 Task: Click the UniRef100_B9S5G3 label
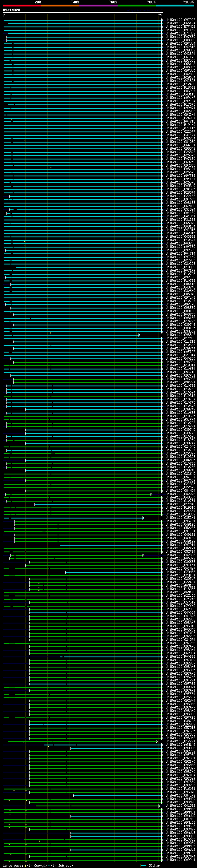point(180,60)
